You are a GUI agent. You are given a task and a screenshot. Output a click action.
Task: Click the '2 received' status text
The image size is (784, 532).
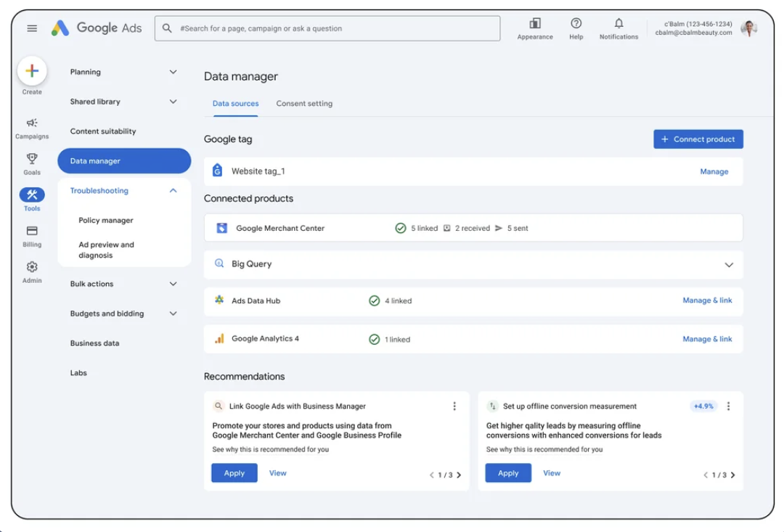[472, 228]
